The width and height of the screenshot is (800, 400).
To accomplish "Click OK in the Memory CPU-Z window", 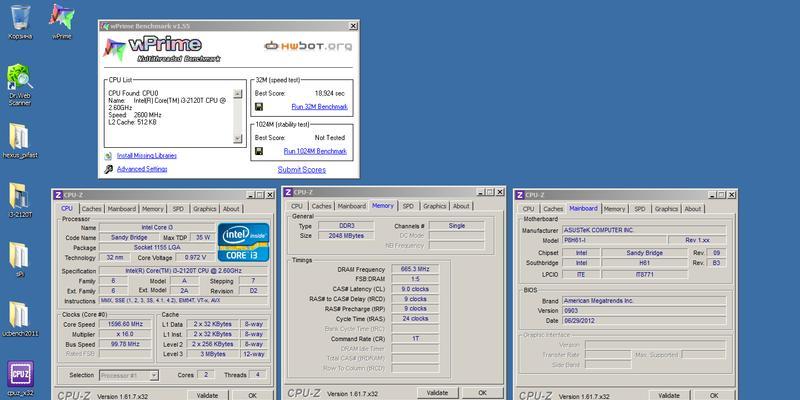I will pyautogui.click(x=483, y=392).
